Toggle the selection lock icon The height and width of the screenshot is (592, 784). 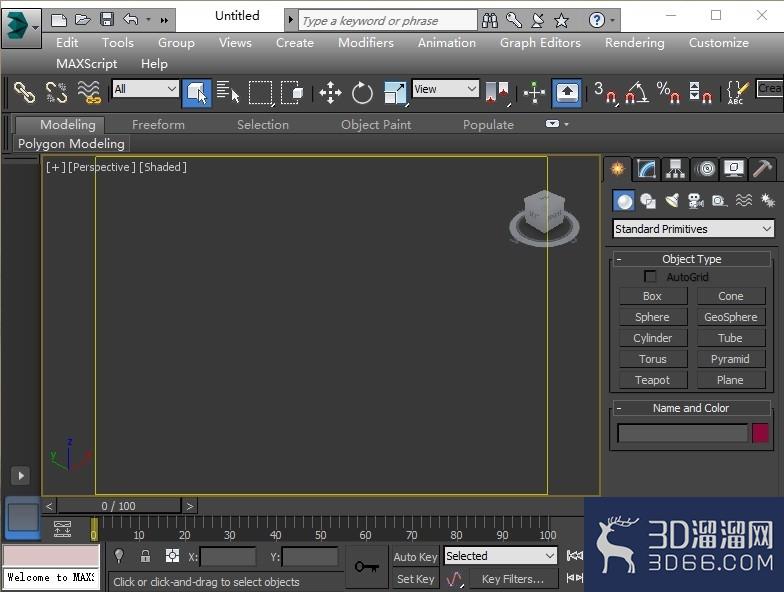coord(146,556)
